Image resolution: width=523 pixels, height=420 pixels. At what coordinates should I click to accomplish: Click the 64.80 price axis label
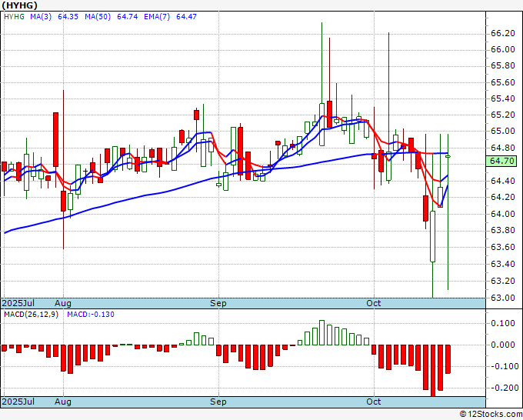coord(503,148)
